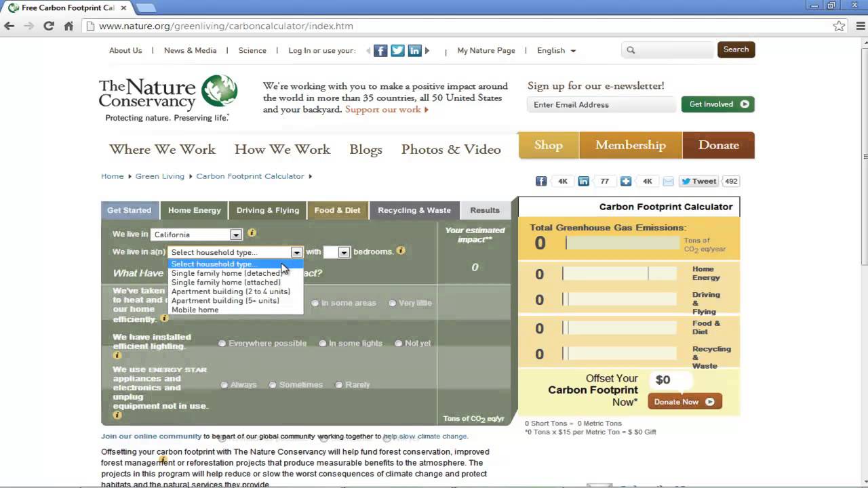Click info icon under heat home efficiently
Screen dimensions: 868x488
(x=164, y=318)
